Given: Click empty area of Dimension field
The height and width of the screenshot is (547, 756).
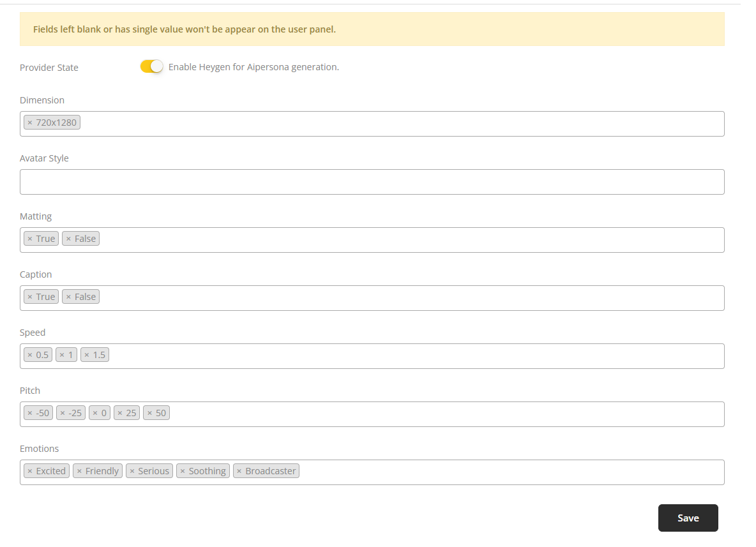Looking at the screenshot, I should point(402,124).
